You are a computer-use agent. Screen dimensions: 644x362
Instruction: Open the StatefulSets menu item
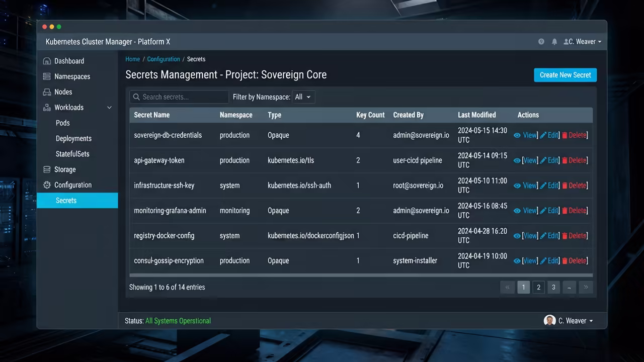pos(72,154)
